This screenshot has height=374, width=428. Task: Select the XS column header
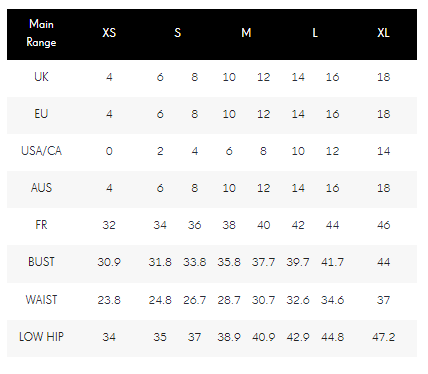[109, 33]
